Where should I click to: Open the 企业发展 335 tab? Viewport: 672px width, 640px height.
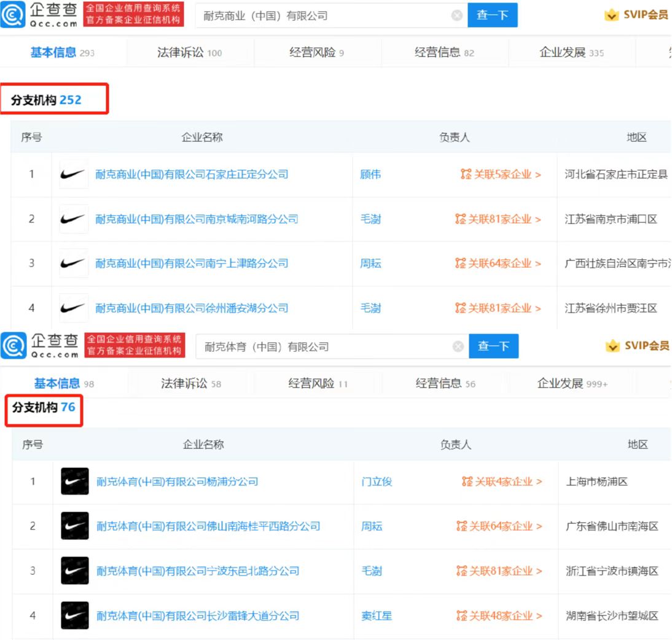tap(572, 52)
